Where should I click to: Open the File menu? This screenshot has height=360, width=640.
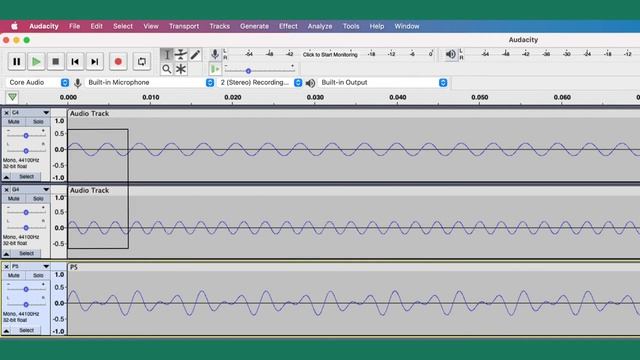click(x=74, y=26)
